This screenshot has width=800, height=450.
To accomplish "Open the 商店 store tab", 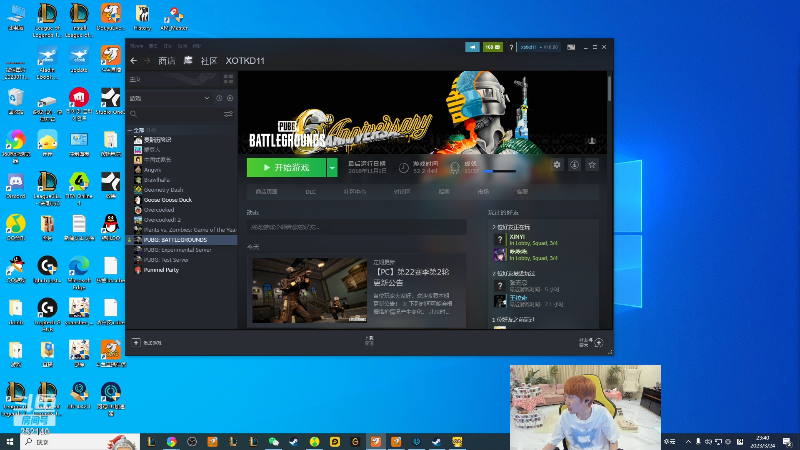I will point(167,61).
